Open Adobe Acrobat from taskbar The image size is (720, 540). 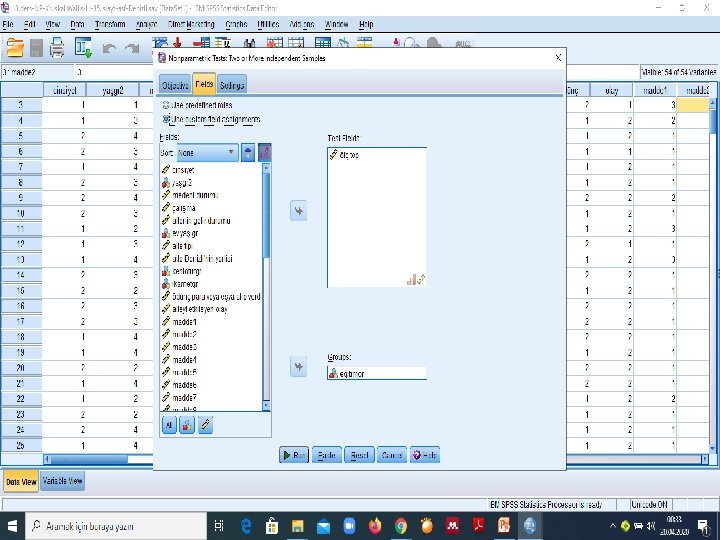[x=478, y=526]
